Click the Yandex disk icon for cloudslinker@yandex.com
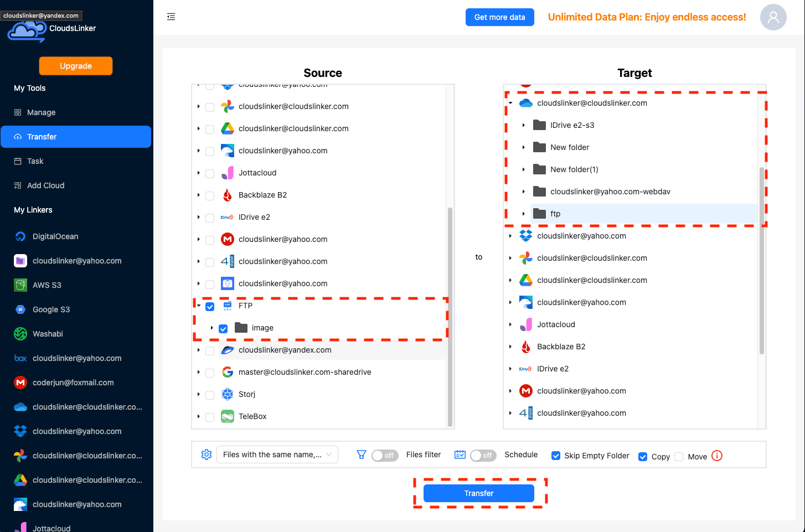Image resolution: width=805 pixels, height=532 pixels. [x=228, y=350]
